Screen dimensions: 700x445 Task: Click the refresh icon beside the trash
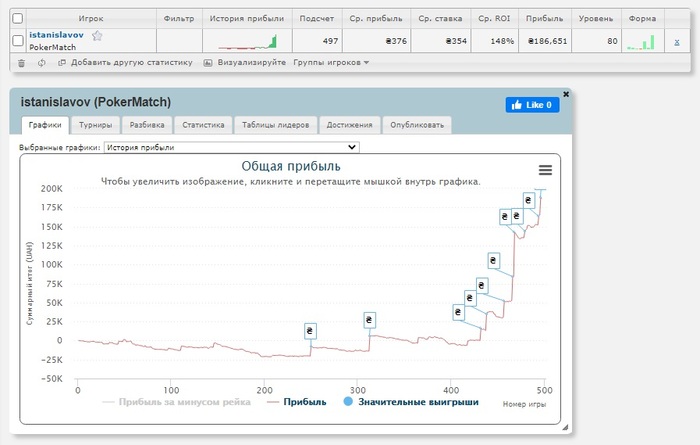[x=42, y=63]
